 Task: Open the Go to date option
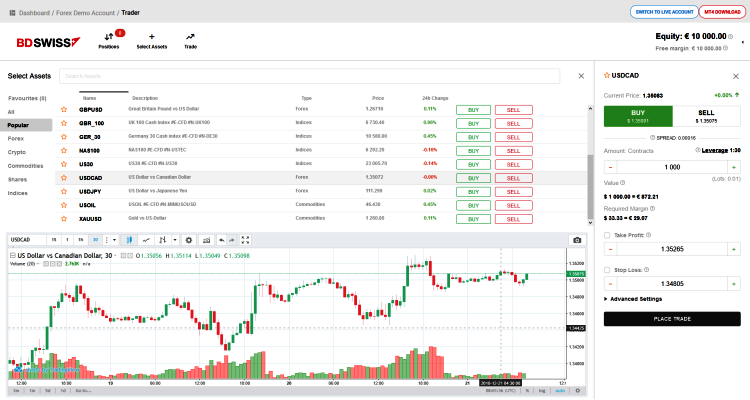click(x=82, y=390)
